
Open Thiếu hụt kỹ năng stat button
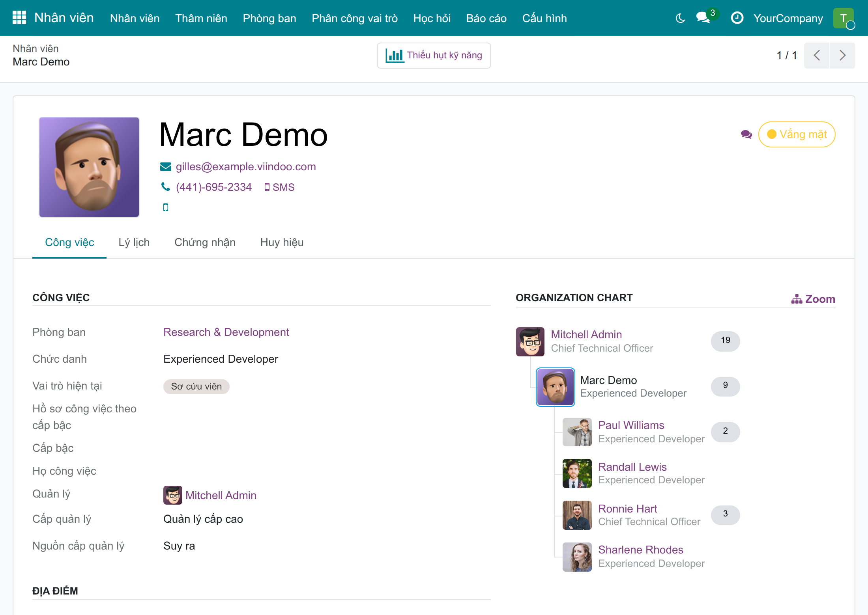tap(434, 56)
